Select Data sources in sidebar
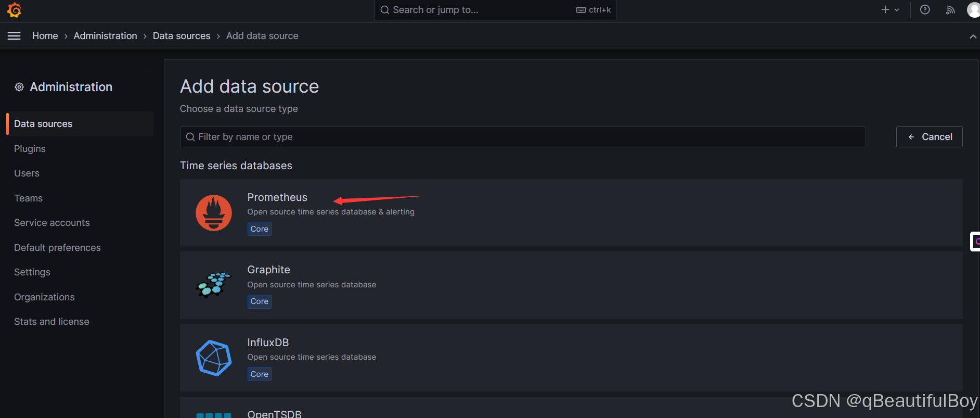The height and width of the screenshot is (418, 980). tap(80, 124)
